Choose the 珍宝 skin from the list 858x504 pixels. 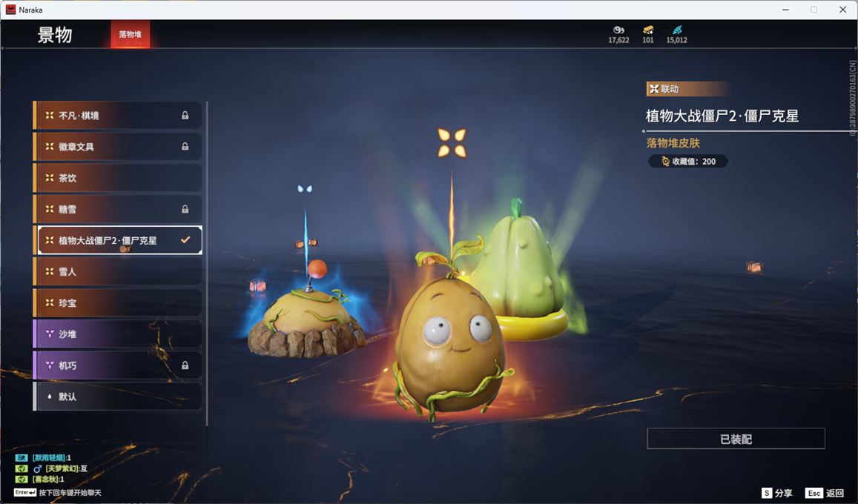click(x=117, y=303)
